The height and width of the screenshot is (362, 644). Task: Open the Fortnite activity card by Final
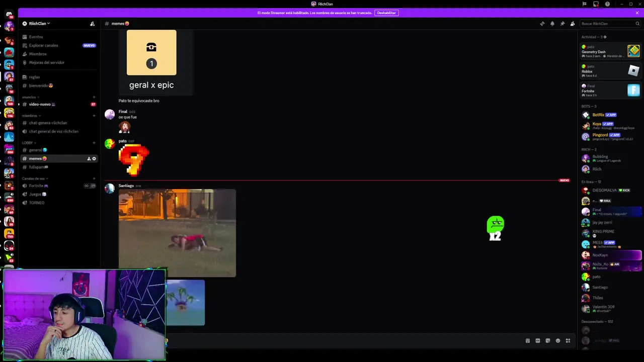pyautogui.click(x=610, y=90)
